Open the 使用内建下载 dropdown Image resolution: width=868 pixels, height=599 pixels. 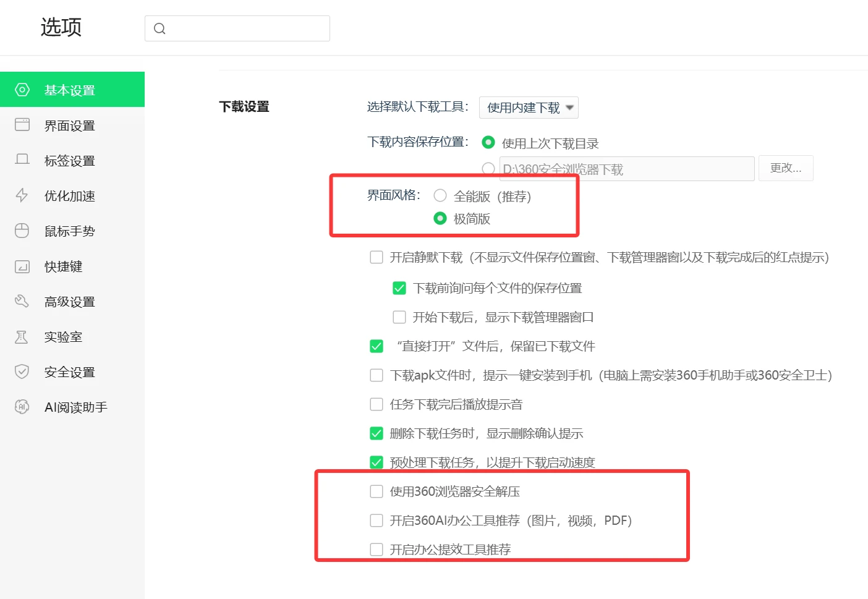(x=529, y=108)
